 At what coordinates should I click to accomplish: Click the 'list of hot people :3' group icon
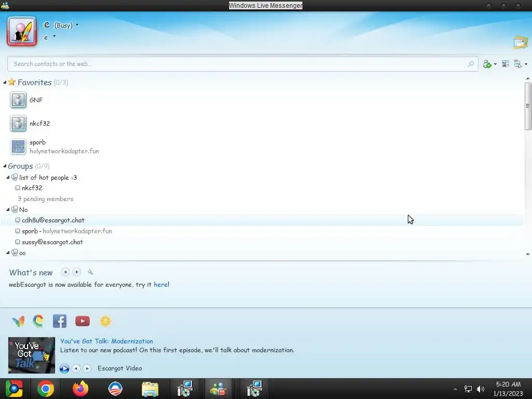tap(14, 177)
